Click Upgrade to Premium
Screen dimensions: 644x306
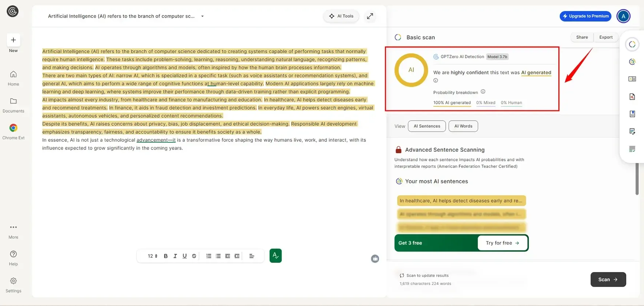pos(585,16)
